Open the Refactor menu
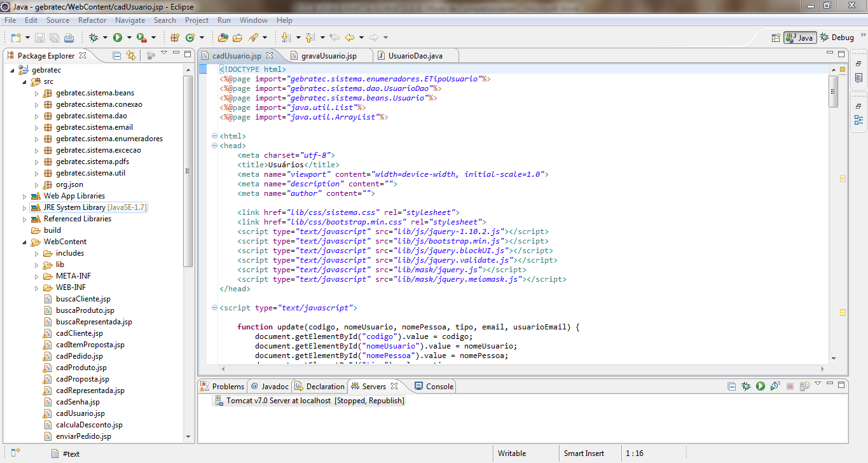This screenshot has height=463, width=868. (92, 20)
